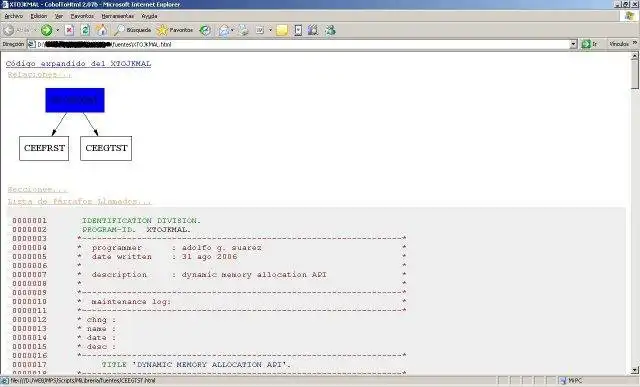640x387 pixels.
Task: Open the Ver menu
Action: (x=59, y=16)
